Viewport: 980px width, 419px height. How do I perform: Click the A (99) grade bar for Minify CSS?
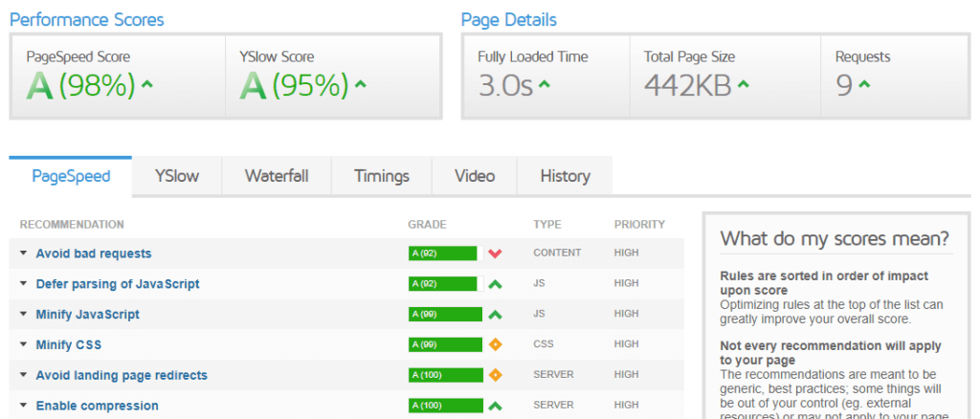click(446, 344)
